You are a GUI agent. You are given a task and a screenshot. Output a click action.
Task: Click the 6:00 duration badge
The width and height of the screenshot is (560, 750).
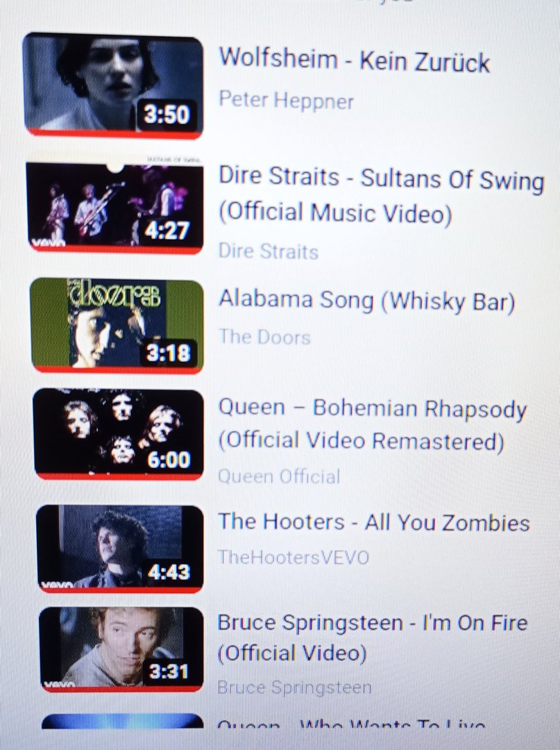click(169, 460)
